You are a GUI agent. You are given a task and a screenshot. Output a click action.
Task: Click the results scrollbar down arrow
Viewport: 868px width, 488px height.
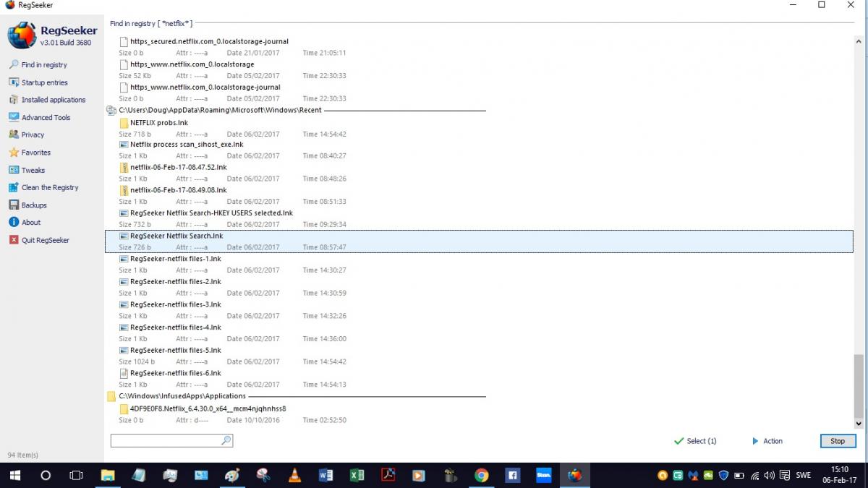(x=859, y=424)
